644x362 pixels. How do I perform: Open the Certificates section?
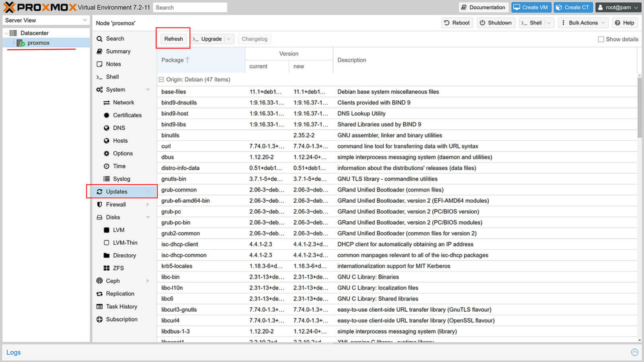106,115
